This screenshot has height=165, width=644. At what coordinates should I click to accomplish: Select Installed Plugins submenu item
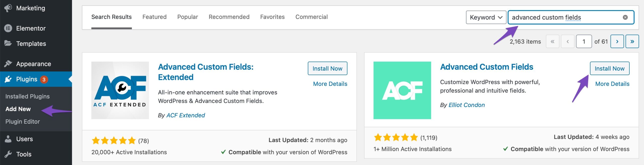point(27,96)
